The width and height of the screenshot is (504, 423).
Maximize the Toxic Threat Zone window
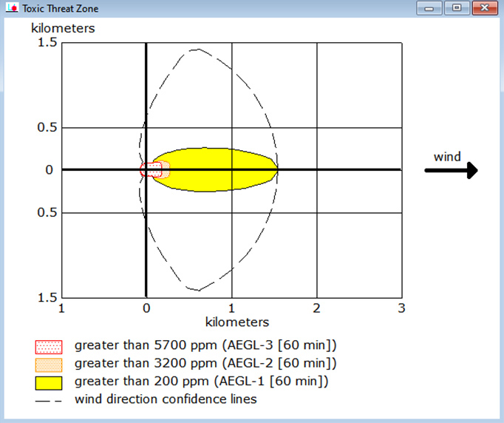(x=457, y=8)
